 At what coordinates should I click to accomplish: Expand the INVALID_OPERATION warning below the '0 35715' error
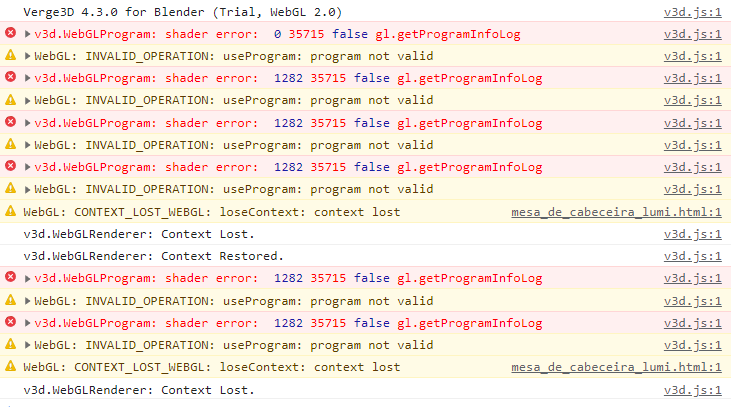28,56
